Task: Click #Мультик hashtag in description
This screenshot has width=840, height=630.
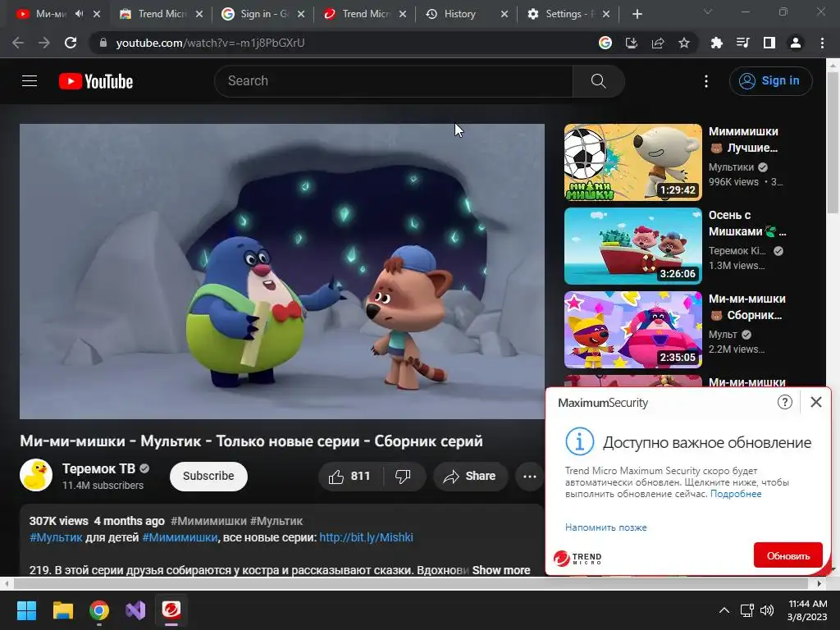Action: tap(56, 537)
